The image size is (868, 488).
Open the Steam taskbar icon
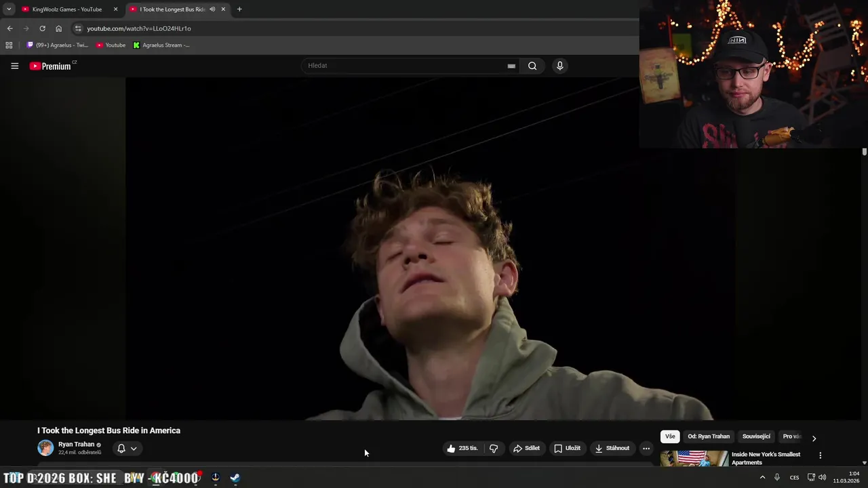click(235, 478)
